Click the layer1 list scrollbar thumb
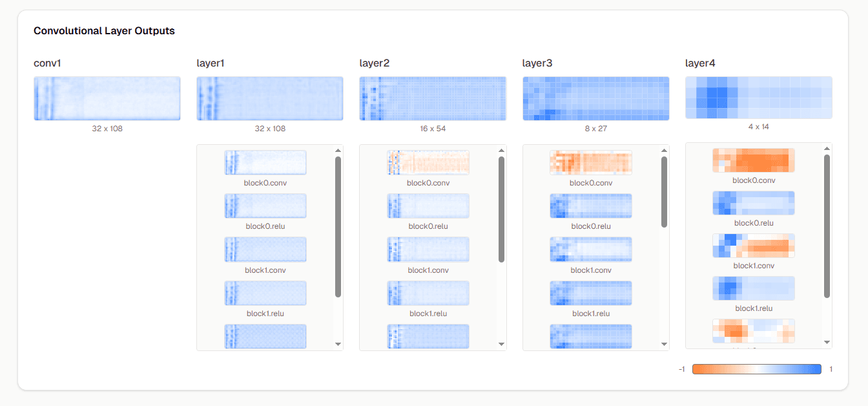 click(x=338, y=226)
